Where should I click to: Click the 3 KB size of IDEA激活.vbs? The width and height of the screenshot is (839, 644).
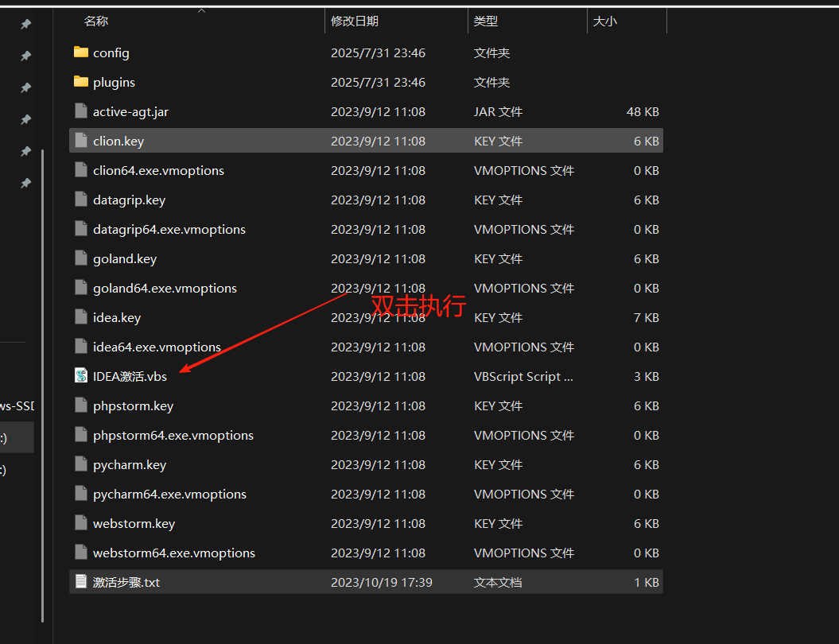(647, 377)
